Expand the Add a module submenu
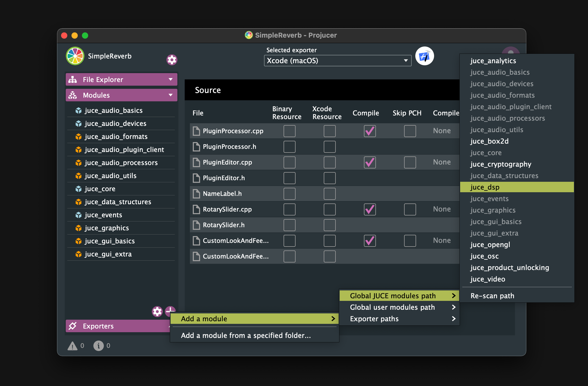This screenshot has height=386, width=588. click(254, 319)
